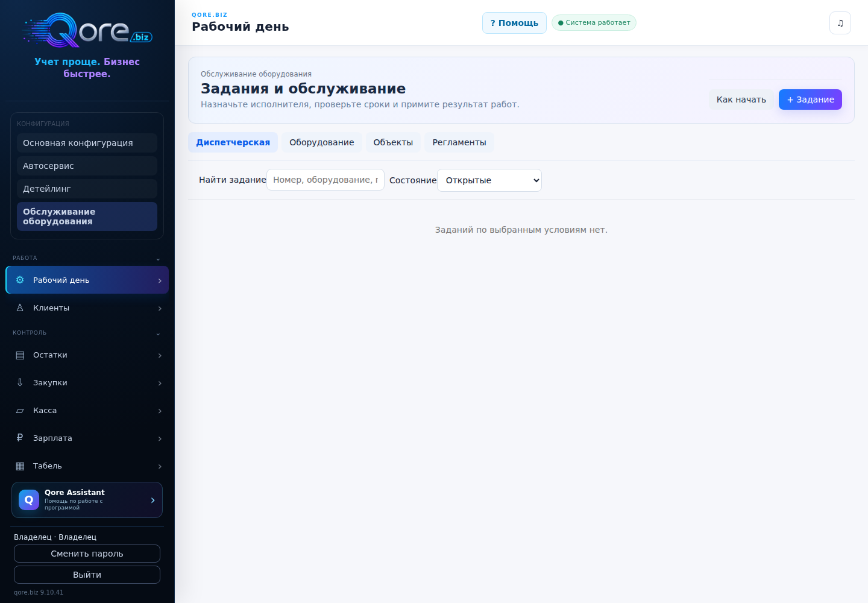Image resolution: width=868 pixels, height=603 pixels.
Task: Open the ? Помощь help button
Action: [x=514, y=23]
